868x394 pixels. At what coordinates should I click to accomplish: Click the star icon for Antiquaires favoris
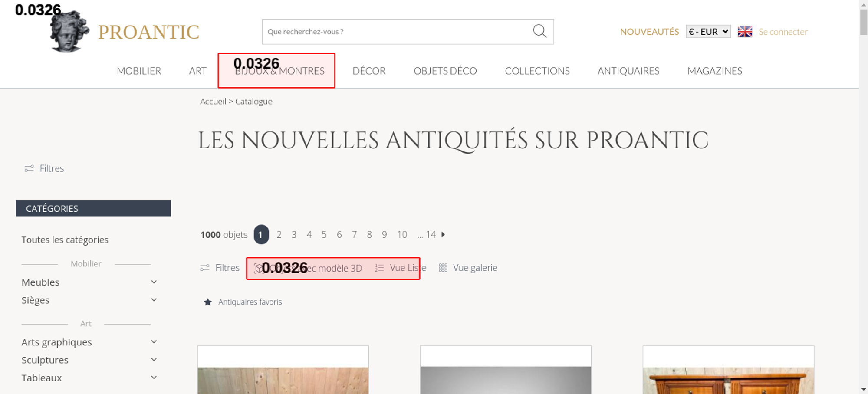[208, 302]
